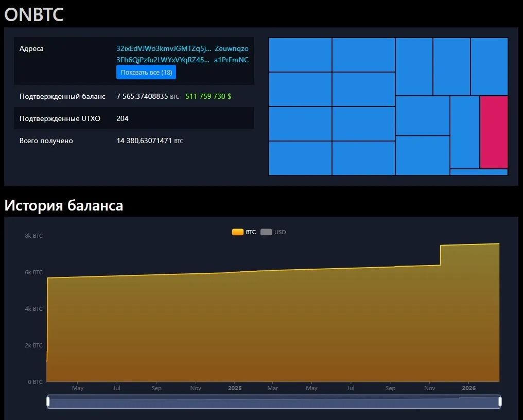This screenshot has width=523, height=420.
Task: Grab the left handle of the range slider
Action: [48, 401]
